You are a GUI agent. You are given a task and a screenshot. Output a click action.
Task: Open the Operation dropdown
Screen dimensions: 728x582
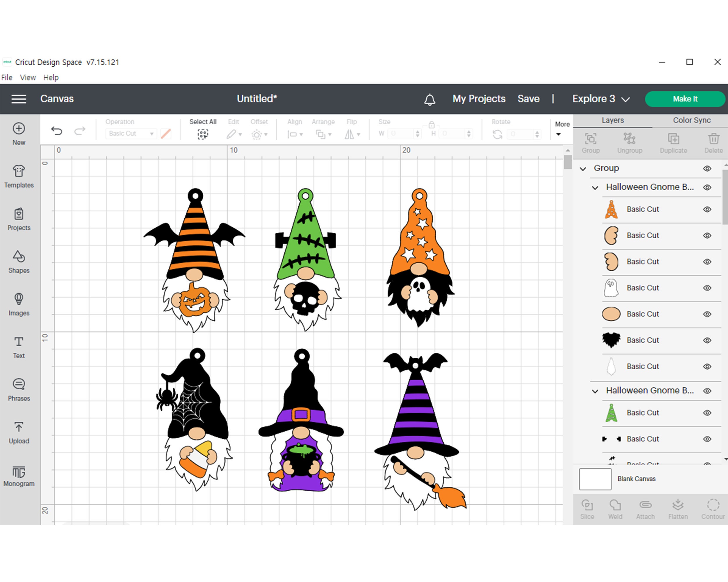[x=131, y=133]
